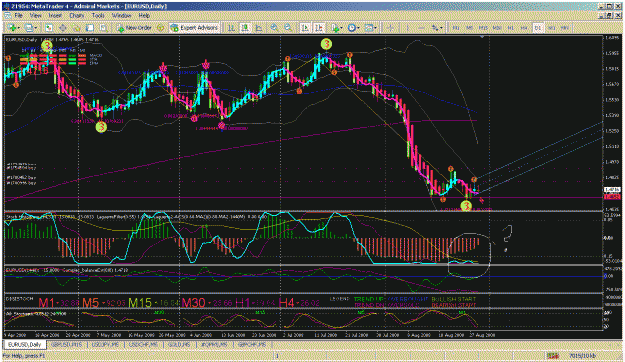This screenshot has width=625, height=362.
Task: Toggle the Expert Advisors button
Action: click(194, 28)
